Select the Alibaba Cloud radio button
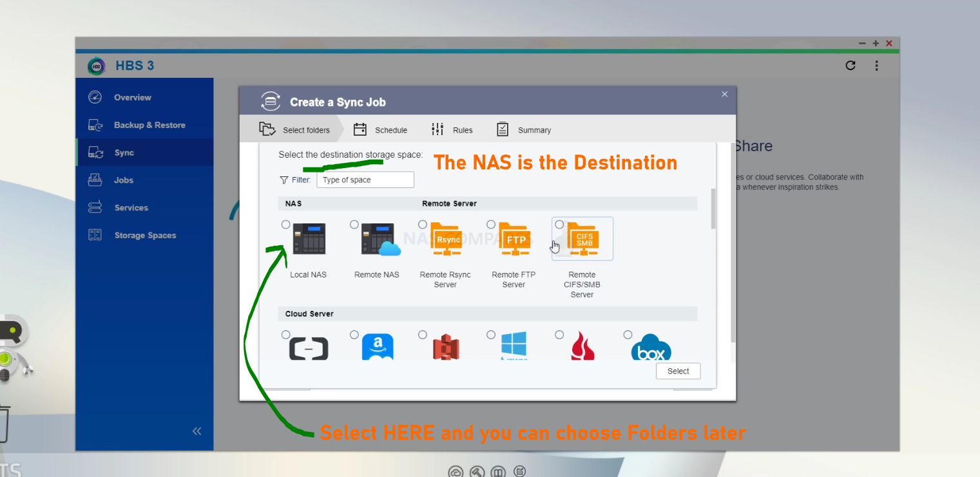Image resolution: width=980 pixels, height=477 pixels. [x=285, y=335]
